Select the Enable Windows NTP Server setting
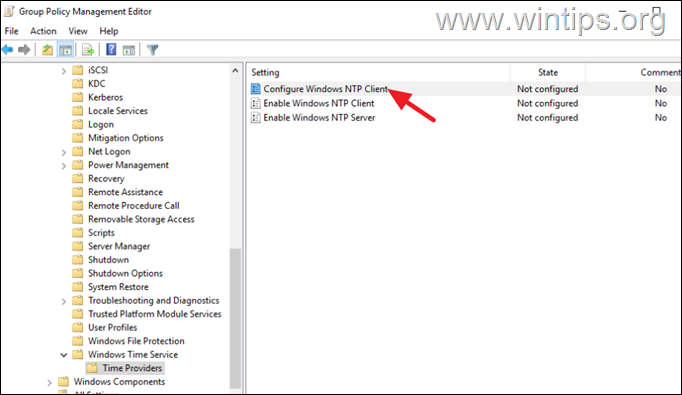 coord(319,117)
